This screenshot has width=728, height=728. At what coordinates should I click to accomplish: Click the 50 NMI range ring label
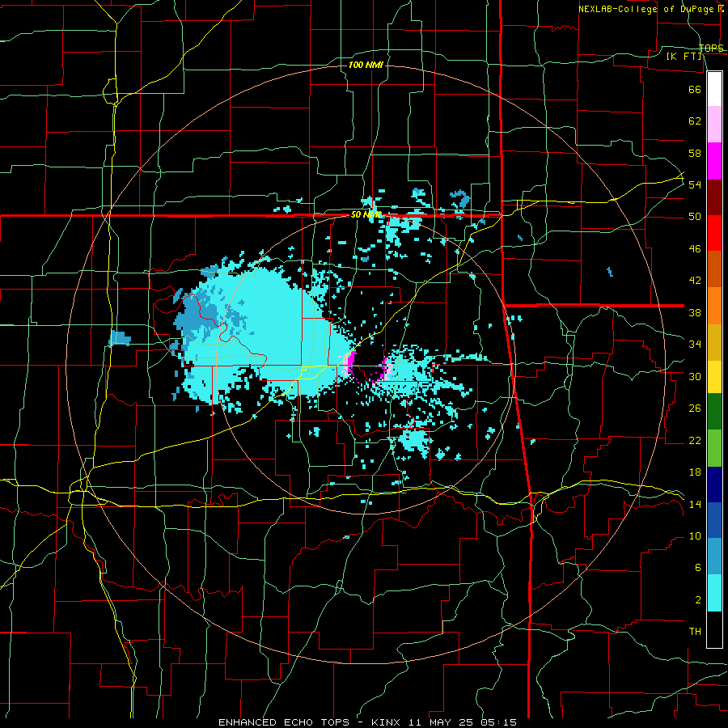click(366, 214)
